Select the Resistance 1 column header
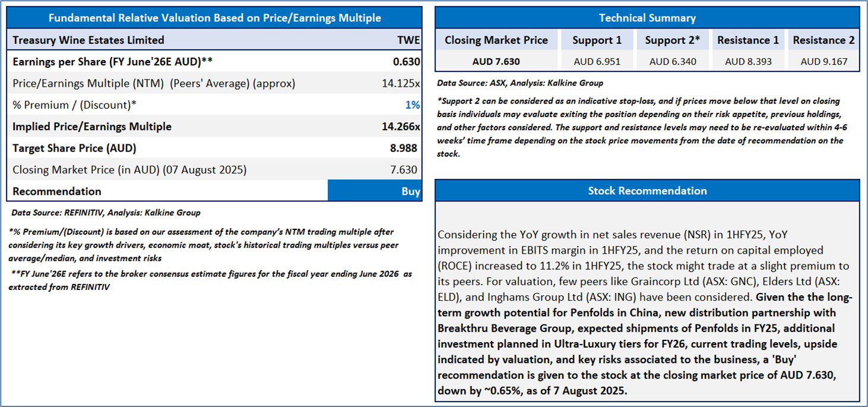Screen dimensions: 868x407 (747, 40)
